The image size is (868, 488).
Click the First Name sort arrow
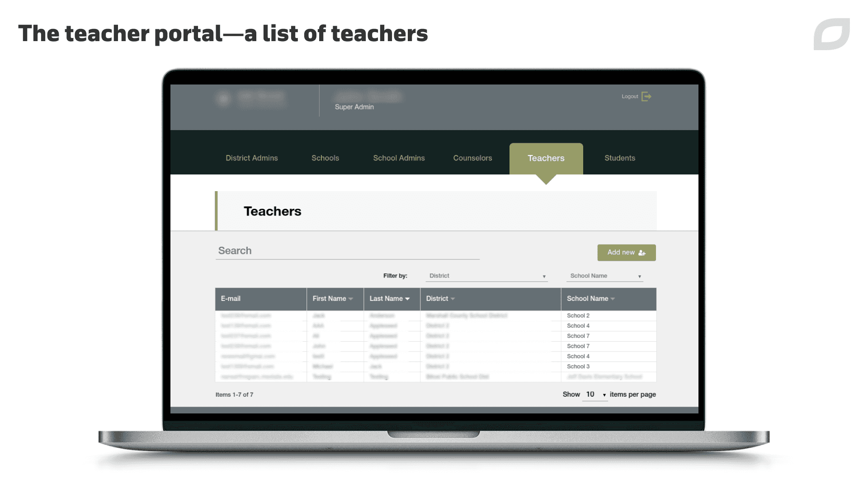352,299
